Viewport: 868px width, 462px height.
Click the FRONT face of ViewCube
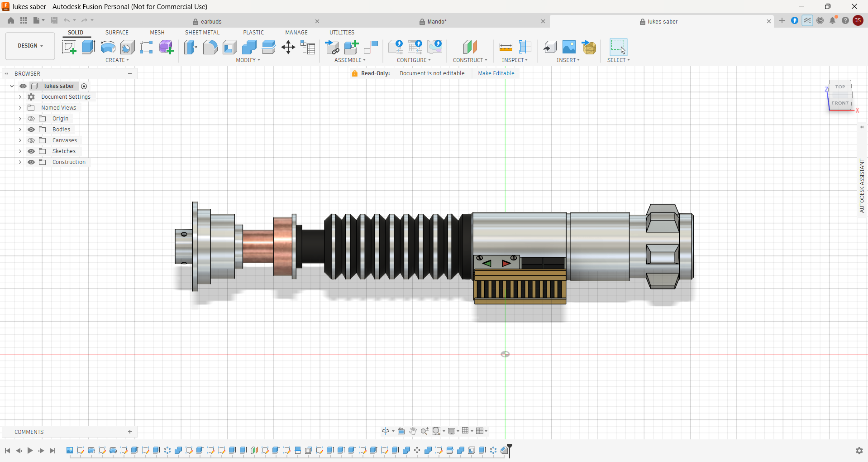tap(840, 103)
